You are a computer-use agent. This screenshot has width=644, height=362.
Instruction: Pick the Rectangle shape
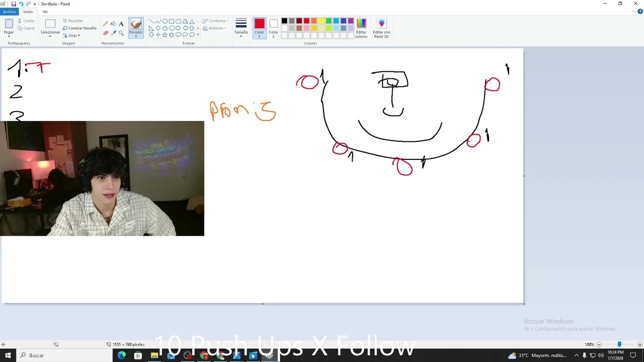pyautogui.click(x=172, y=22)
